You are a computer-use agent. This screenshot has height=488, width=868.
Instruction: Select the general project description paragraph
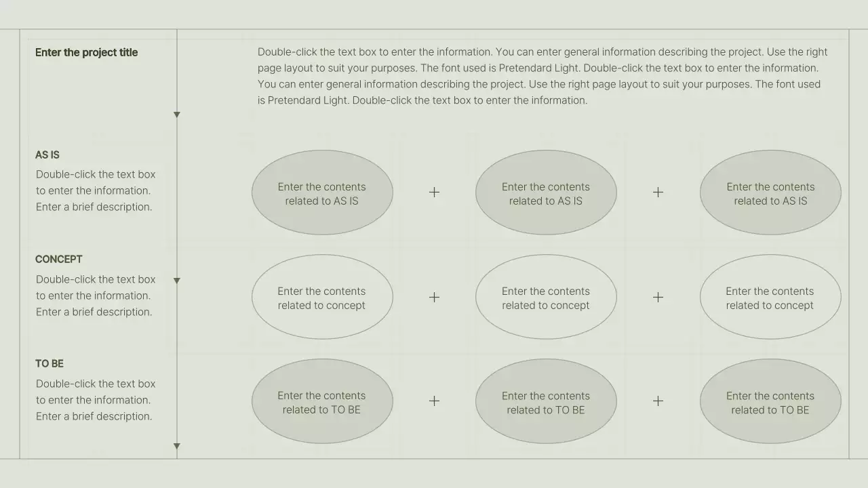(542, 76)
